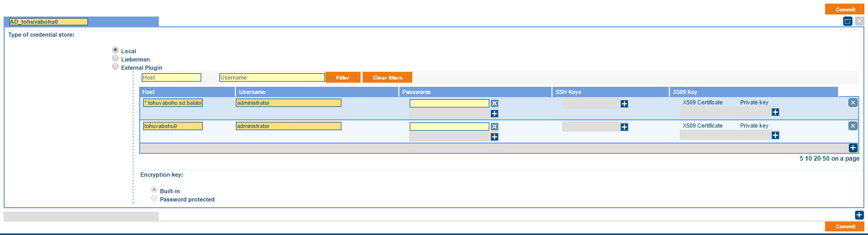Remove the tohuvabohu0 host row

point(853,126)
